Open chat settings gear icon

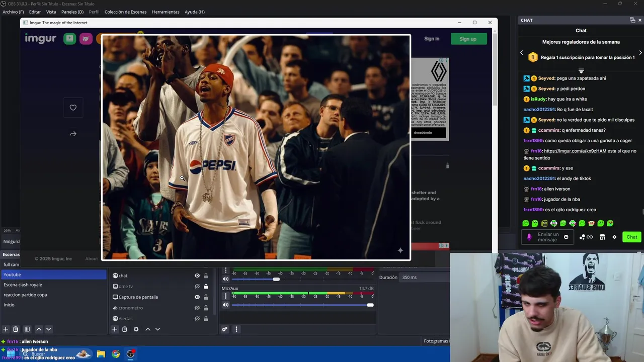tap(614, 237)
